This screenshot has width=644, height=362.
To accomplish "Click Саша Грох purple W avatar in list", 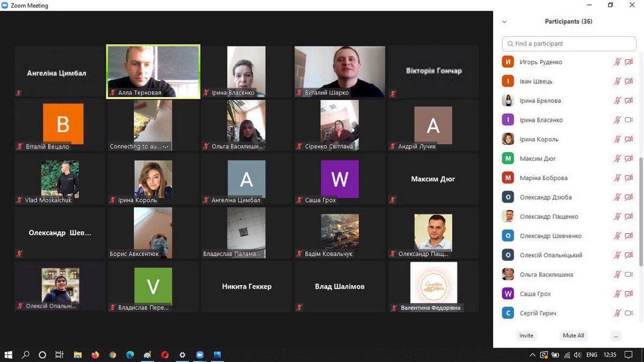I will coord(508,294).
